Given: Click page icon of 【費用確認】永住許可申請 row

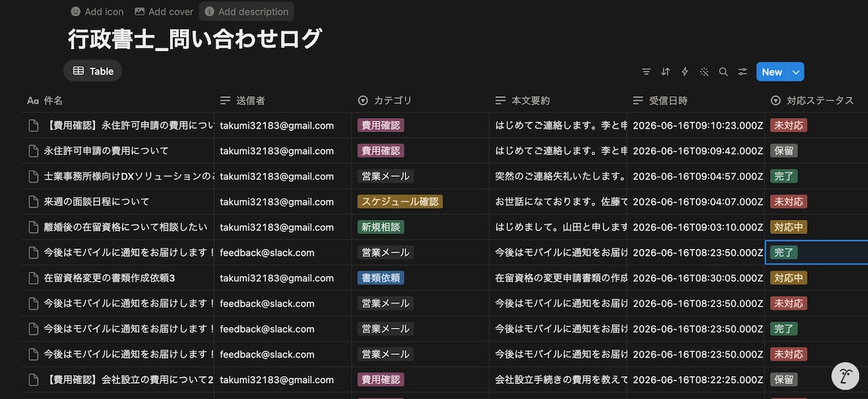Looking at the screenshot, I should pyautogui.click(x=33, y=125).
